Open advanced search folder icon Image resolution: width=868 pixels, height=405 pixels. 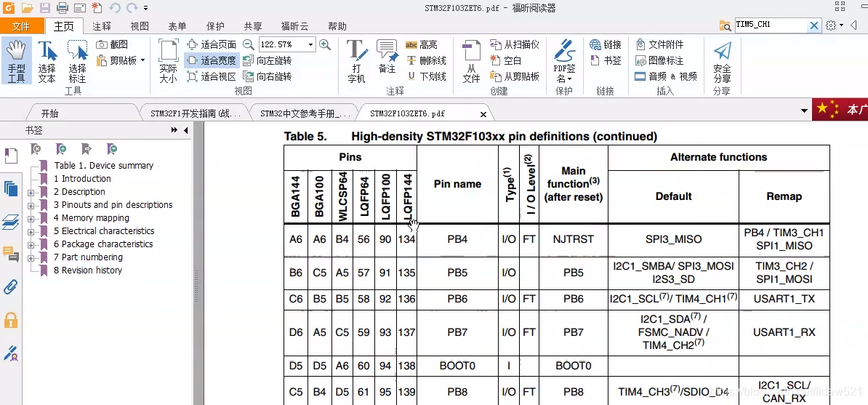725,25
